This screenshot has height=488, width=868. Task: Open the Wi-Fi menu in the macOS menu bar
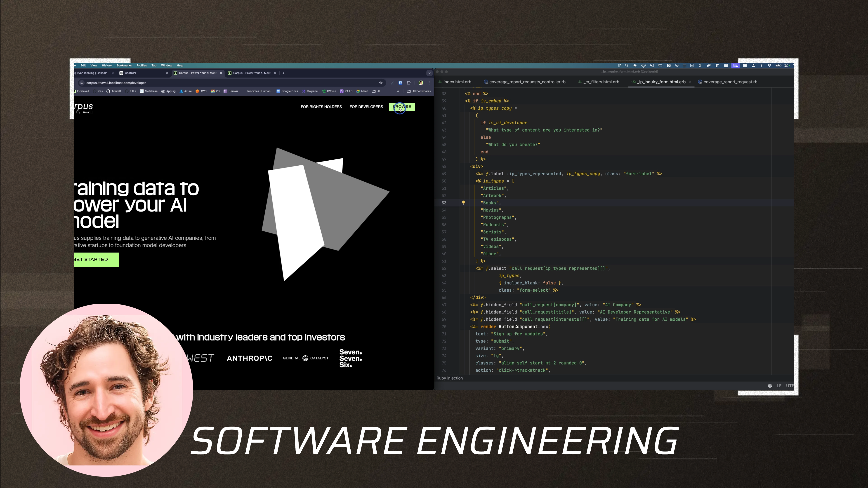(769, 66)
